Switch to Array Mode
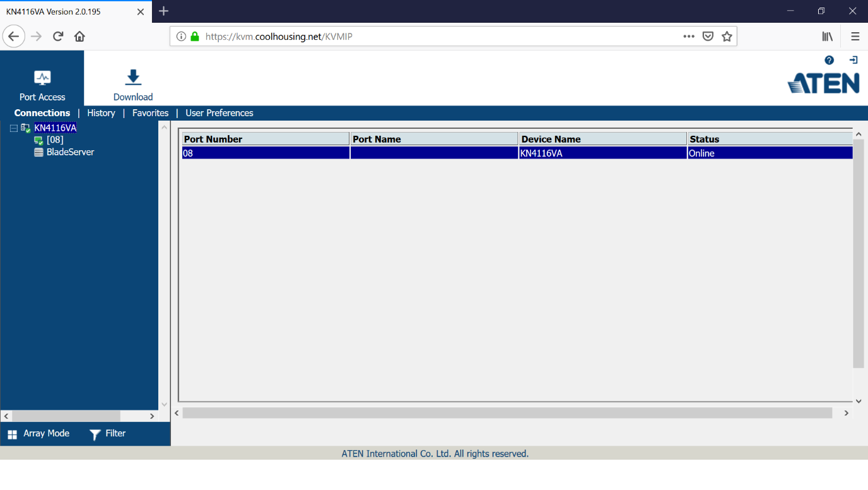The height and width of the screenshot is (490, 868). point(38,434)
